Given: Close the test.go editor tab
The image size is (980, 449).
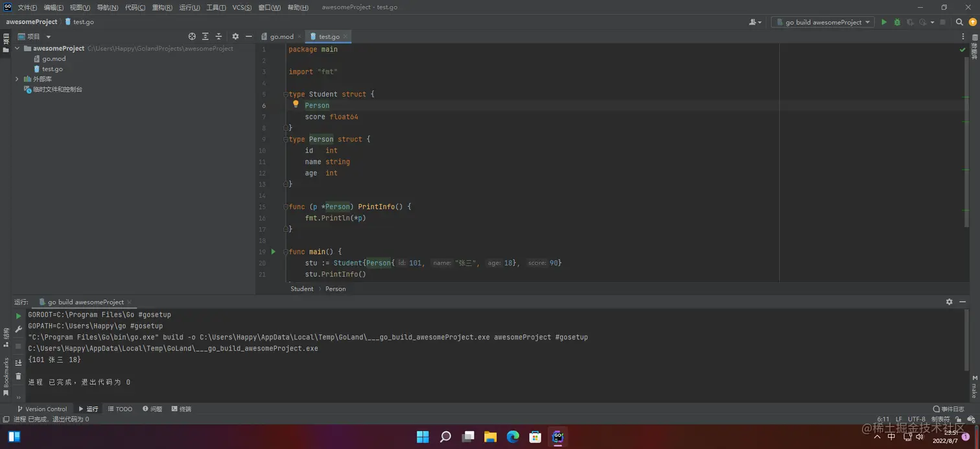Looking at the screenshot, I should 345,37.
